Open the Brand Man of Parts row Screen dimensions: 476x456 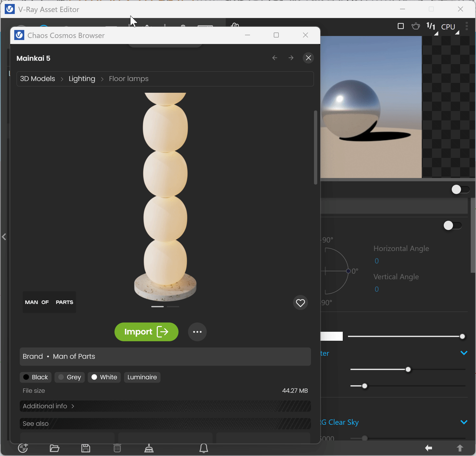(165, 356)
